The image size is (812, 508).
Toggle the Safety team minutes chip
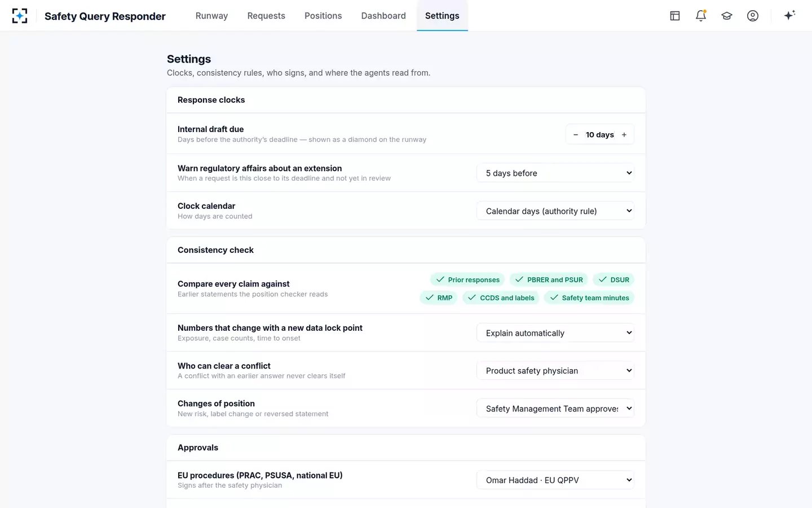(589, 298)
